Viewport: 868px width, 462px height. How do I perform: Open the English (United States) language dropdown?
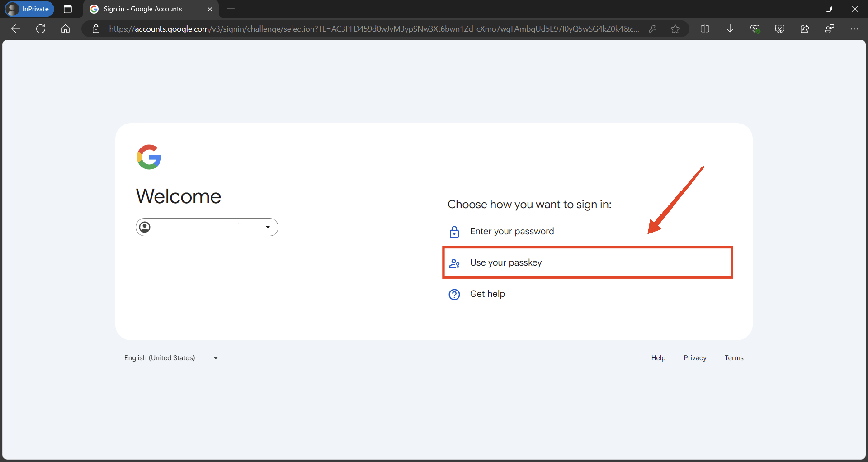click(171, 358)
